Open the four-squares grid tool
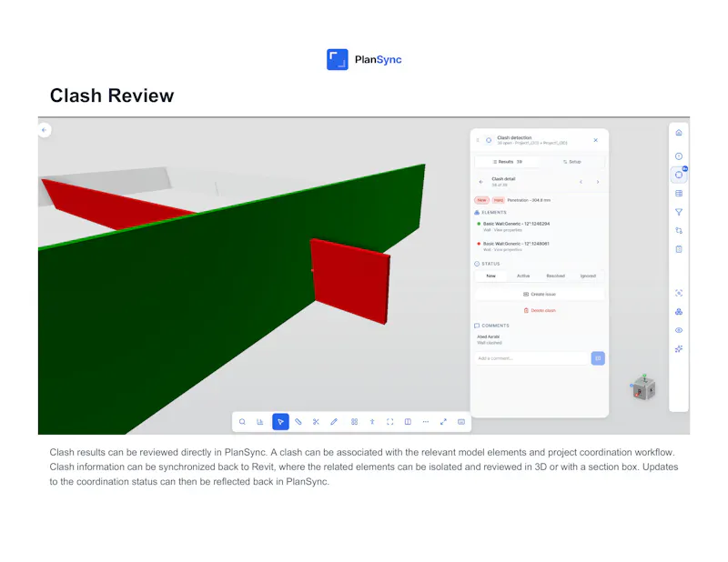The image size is (728, 562). [x=354, y=422]
